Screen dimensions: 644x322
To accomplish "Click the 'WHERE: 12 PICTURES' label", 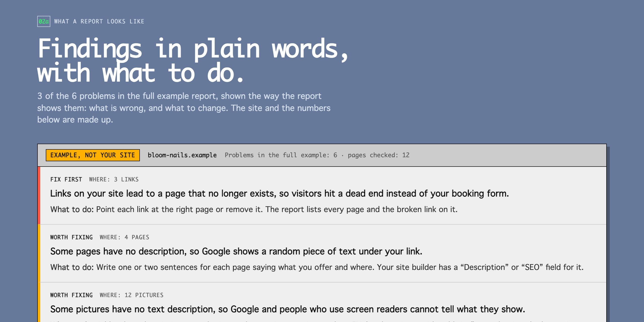I will click(131, 295).
